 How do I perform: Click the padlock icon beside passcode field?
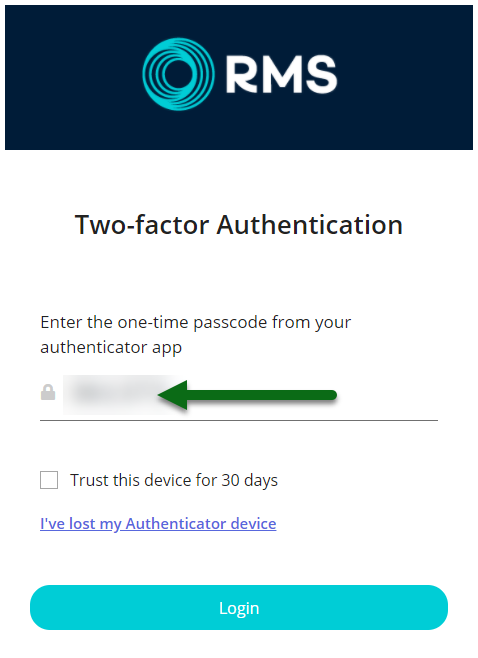(48, 392)
